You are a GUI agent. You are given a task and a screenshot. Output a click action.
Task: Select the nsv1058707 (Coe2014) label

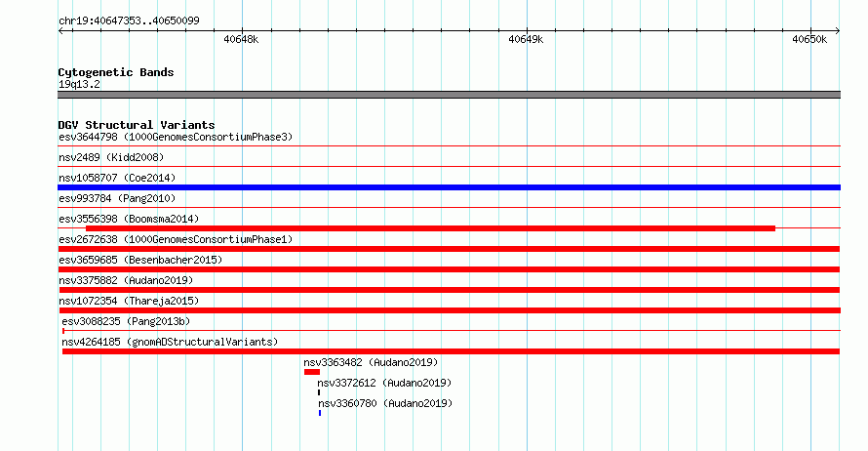tap(117, 178)
